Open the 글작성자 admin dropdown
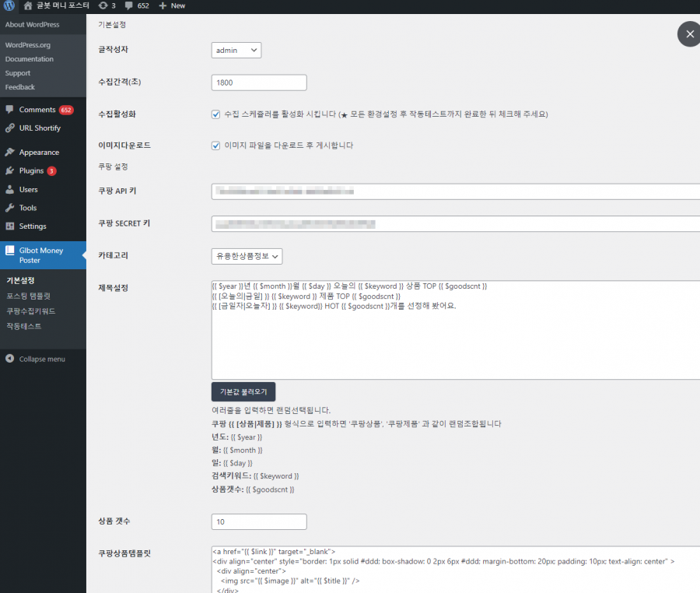This screenshot has height=593, width=700. [236, 50]
